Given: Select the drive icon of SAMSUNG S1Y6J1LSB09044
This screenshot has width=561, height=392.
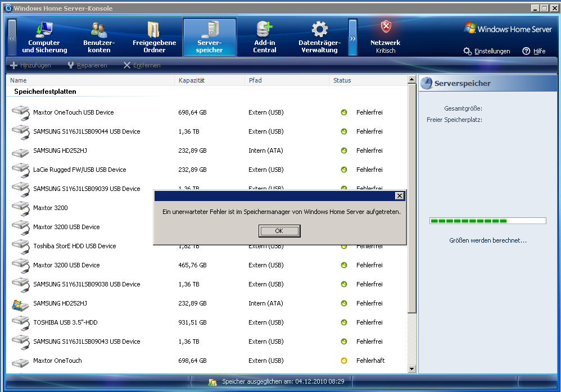Looking at the screenshot, I should tap(21, 132).
